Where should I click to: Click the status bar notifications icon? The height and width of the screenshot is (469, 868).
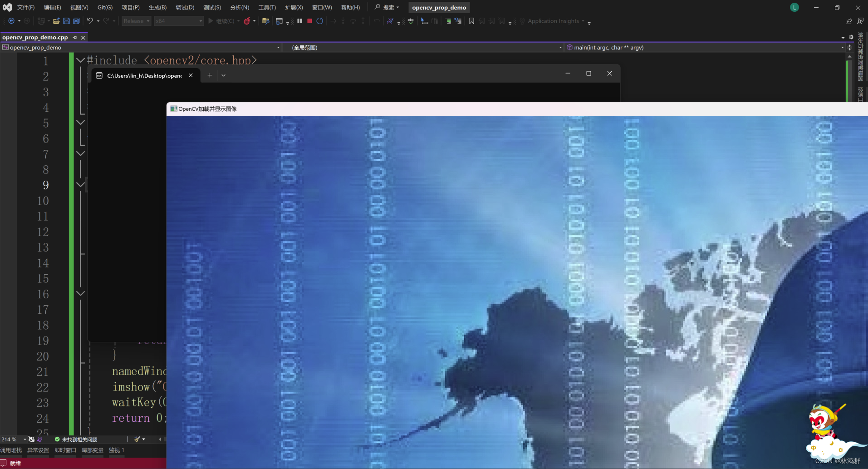(x=3, y=463)
